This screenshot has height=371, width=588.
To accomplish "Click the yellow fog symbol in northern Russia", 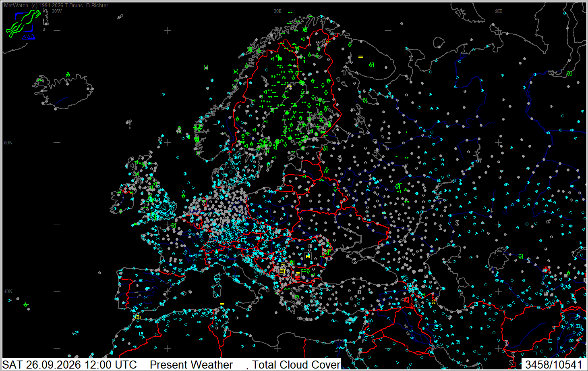I will (x=360, y=57).
